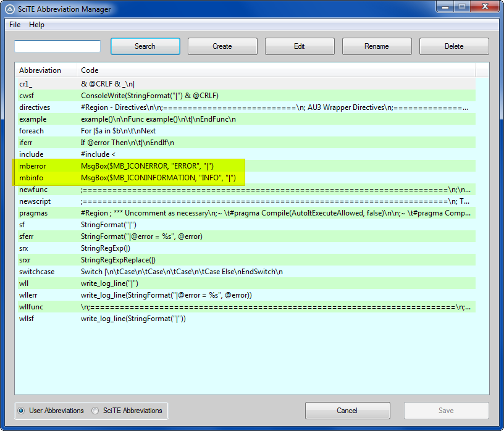Screen dimensions: 504x431
Task: Sort by the Abbreviation column header
Action: pyautogui.click(x=46, y=70)
